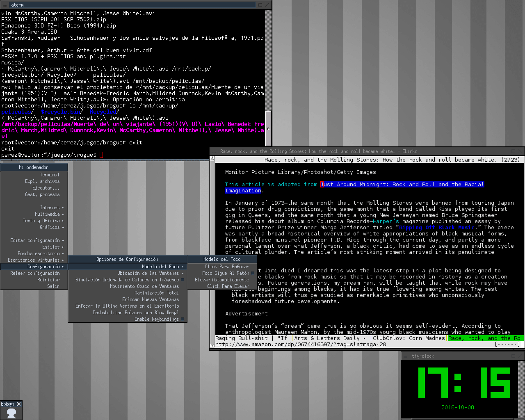Expand the Multimedia submenu
525x420 pixels.
pyautogui.click(x=34, y=214)
